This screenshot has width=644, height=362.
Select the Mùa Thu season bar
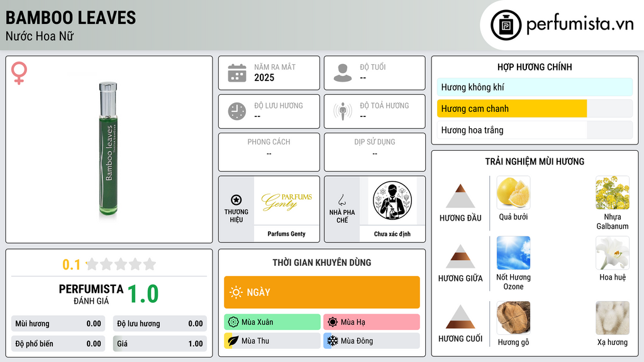point(272,341)
